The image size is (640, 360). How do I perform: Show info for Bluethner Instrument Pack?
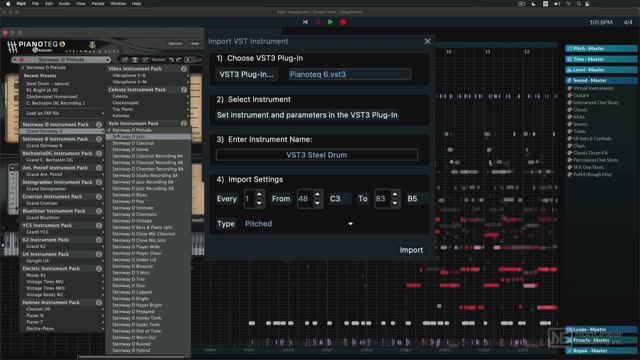coord(99,211)
